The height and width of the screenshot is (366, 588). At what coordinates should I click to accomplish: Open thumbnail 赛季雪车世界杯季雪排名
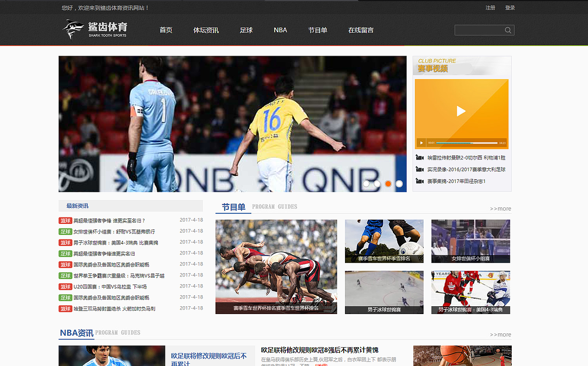point(384,241)
